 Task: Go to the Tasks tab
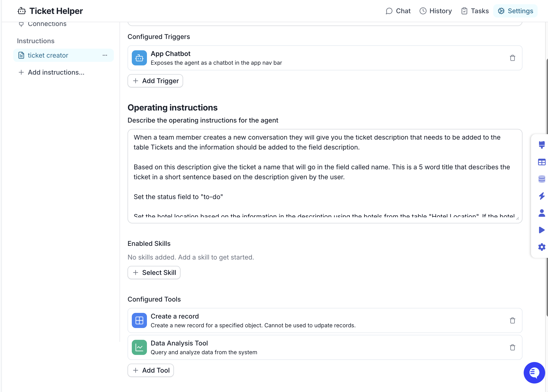point(475,11)
